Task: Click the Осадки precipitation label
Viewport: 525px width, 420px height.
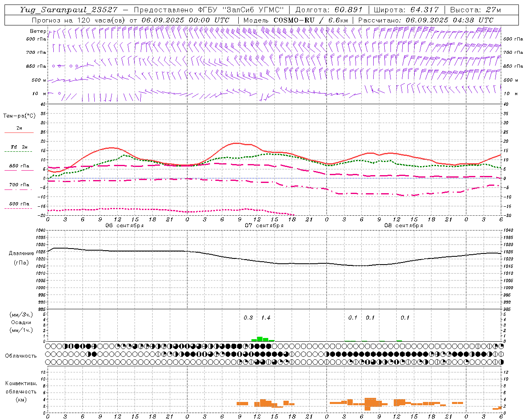Action: 21,322
